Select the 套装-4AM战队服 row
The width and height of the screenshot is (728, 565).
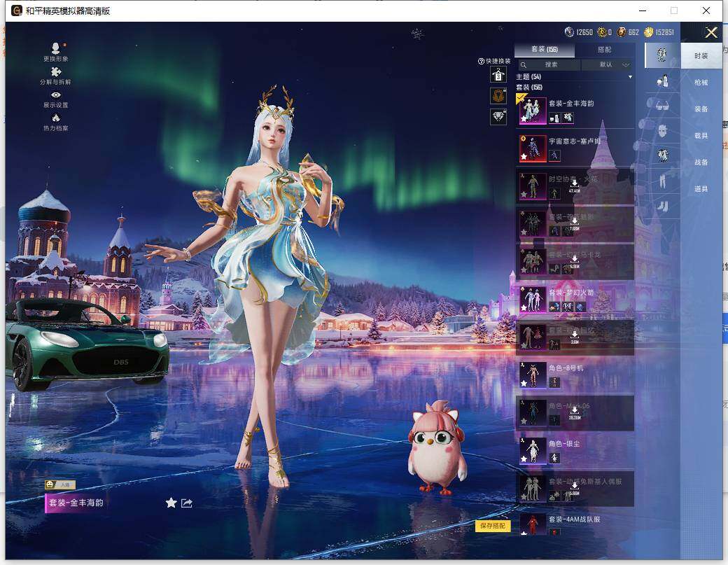click(x=575, y=524)
